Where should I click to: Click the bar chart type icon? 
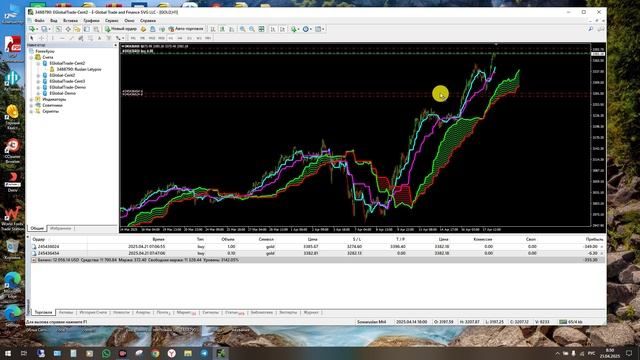(x=213, y=29)
